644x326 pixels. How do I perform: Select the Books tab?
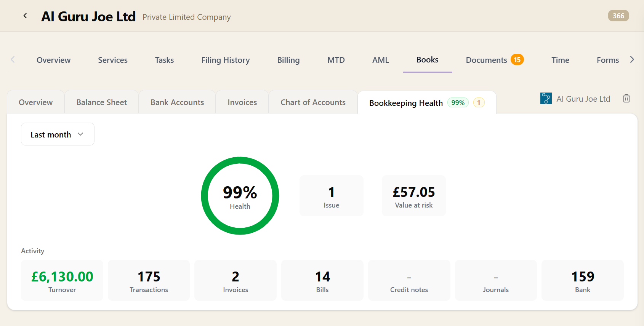[427, 60]
